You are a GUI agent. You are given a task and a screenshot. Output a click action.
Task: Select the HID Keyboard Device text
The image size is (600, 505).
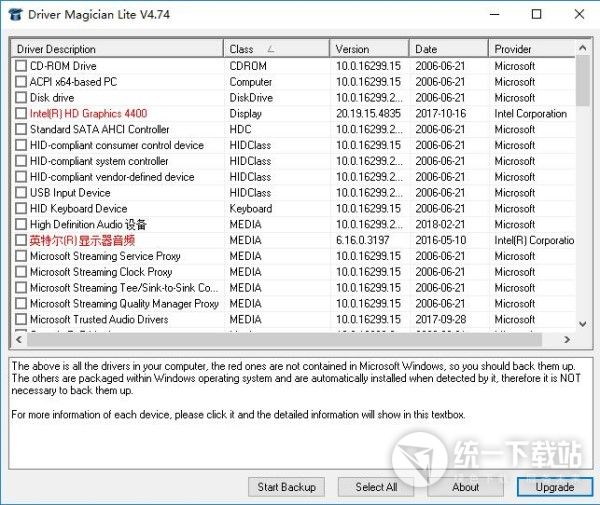coord(78,209)
